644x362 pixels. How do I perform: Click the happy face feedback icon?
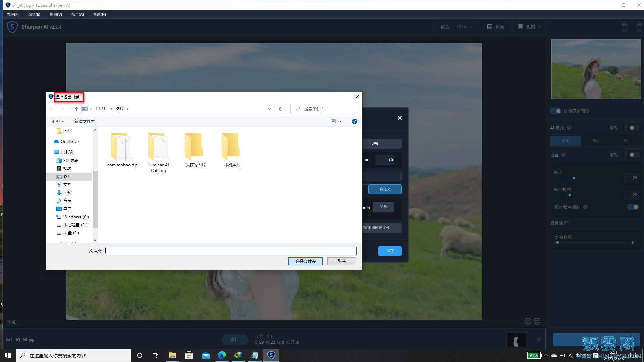528,321
